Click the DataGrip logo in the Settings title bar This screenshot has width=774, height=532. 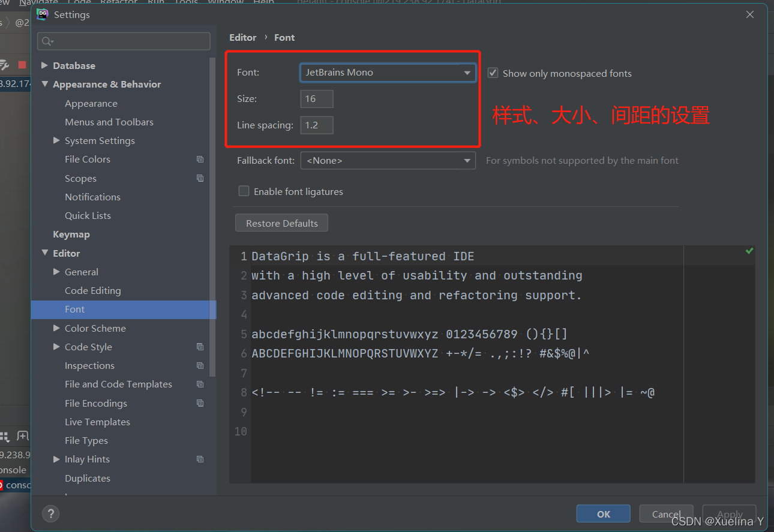point(43,14)
